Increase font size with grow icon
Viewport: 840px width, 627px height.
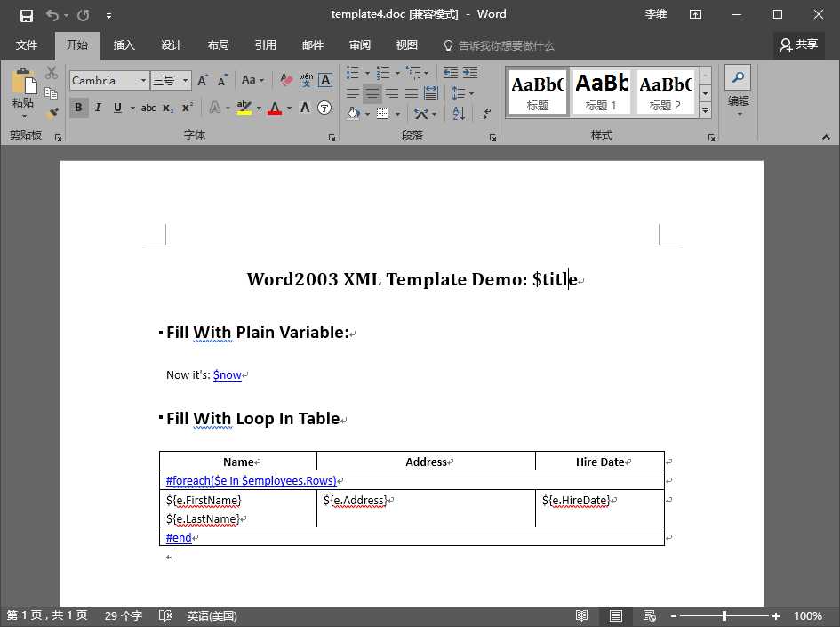[x=203, y=80]
